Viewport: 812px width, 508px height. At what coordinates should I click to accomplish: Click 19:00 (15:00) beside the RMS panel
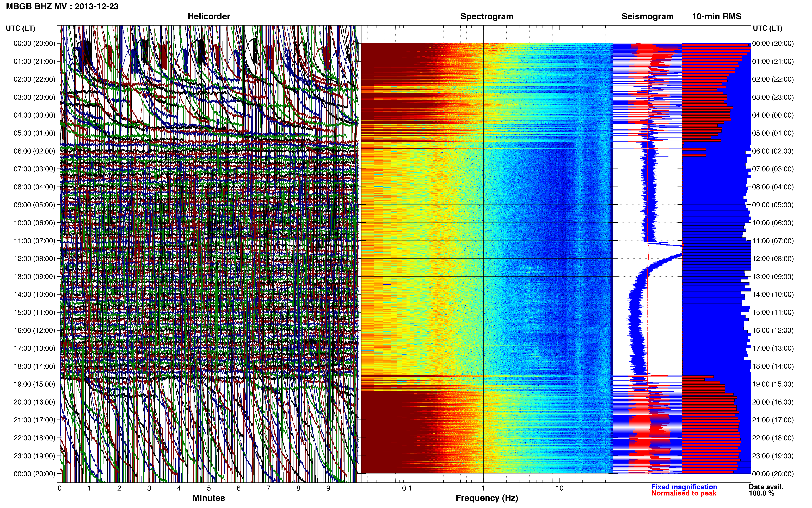click(x=773, y=384)
